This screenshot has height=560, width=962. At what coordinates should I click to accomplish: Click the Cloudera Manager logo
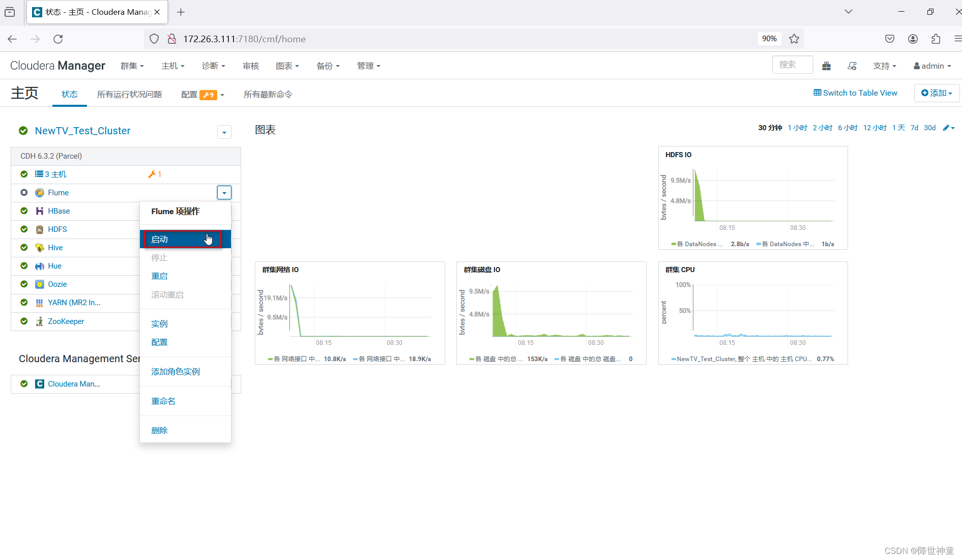point(58,66)
